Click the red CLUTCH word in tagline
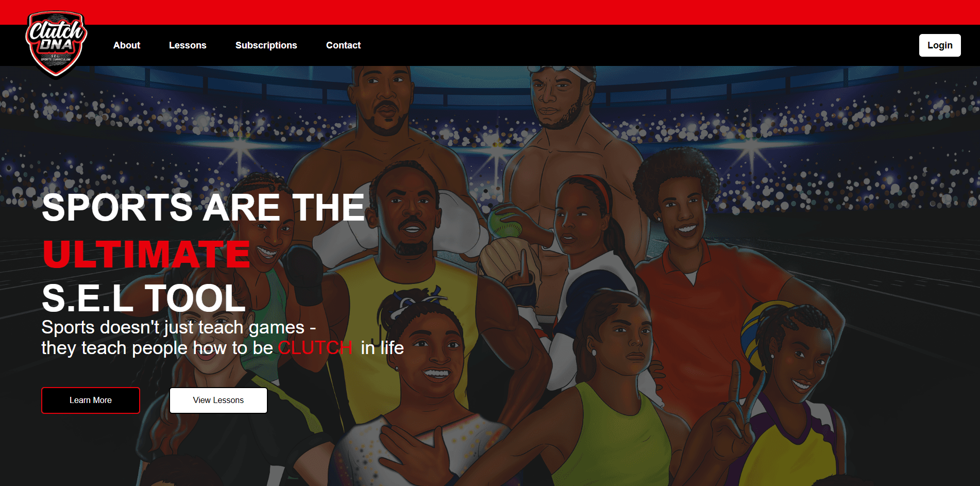 point(315,348)
